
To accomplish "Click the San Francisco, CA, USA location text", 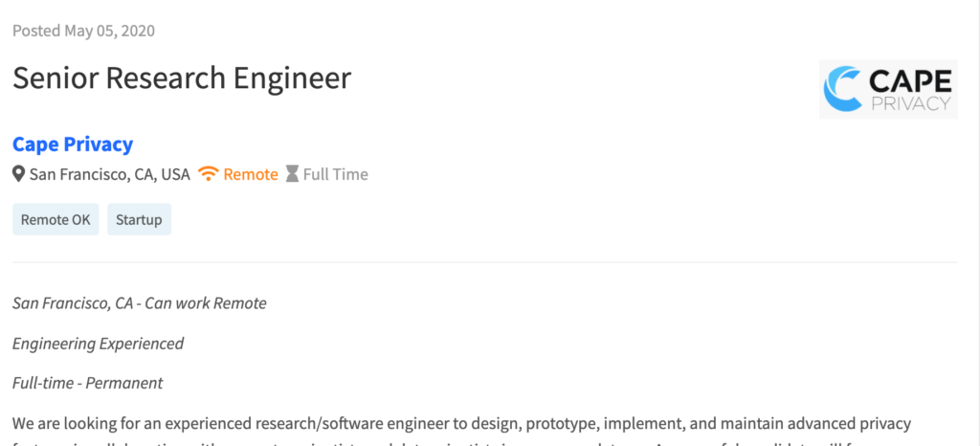I will (x=109, y=174).
